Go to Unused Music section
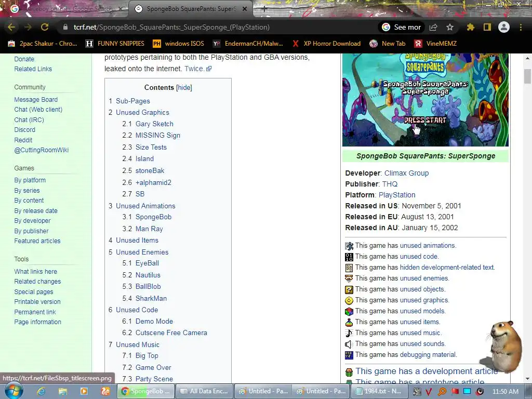The width and height of the screenshot is (532, 399). [137, 345]
